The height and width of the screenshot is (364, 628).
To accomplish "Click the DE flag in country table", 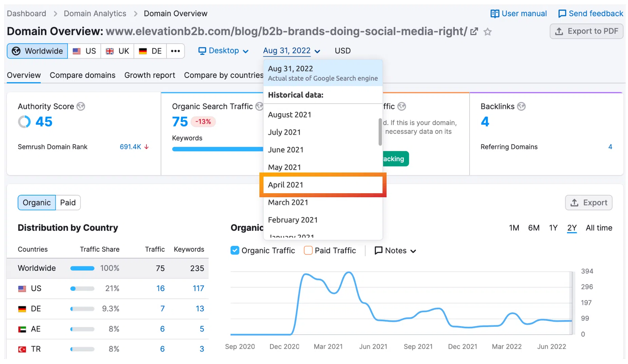I will point(22,309).
